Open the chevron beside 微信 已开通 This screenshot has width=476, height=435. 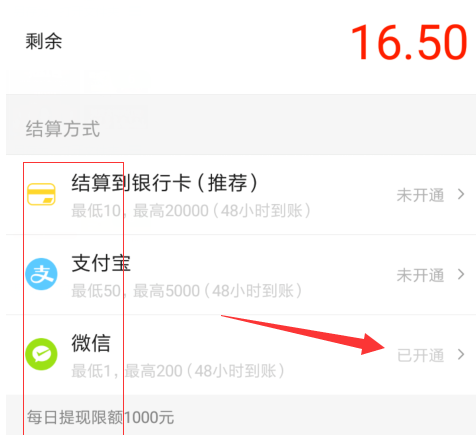pos(461,354)
